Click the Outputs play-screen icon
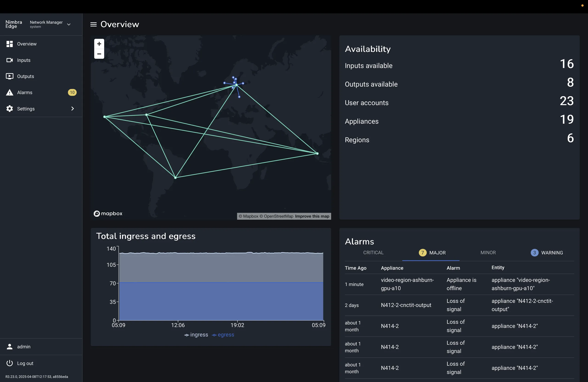588x382 pixels. 9,76
